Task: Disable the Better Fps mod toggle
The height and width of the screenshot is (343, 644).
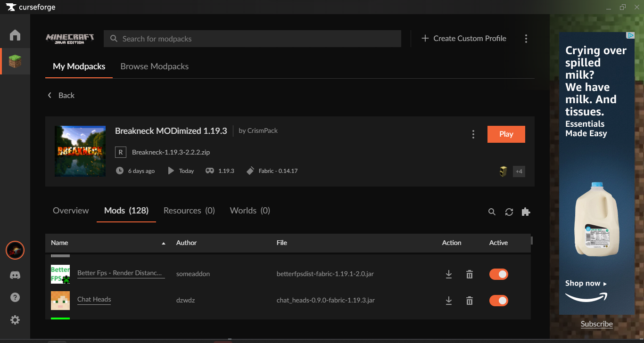Action: coord(499,274)
